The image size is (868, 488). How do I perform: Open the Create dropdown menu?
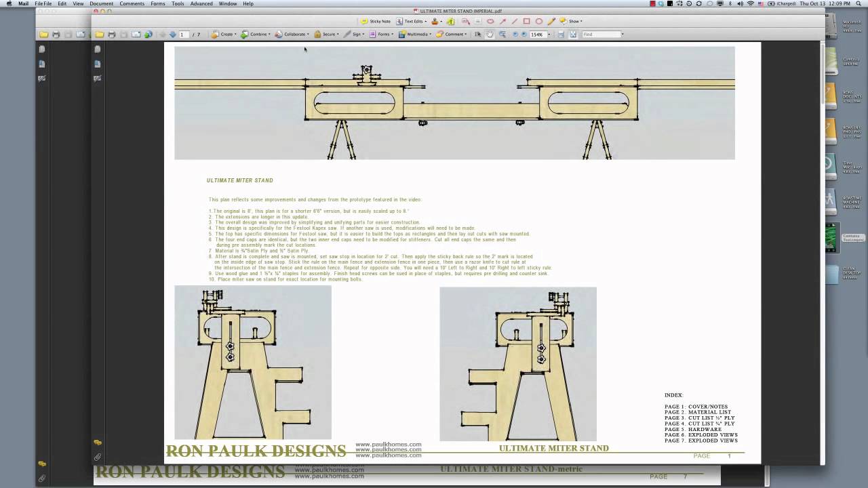click(222, 34)
